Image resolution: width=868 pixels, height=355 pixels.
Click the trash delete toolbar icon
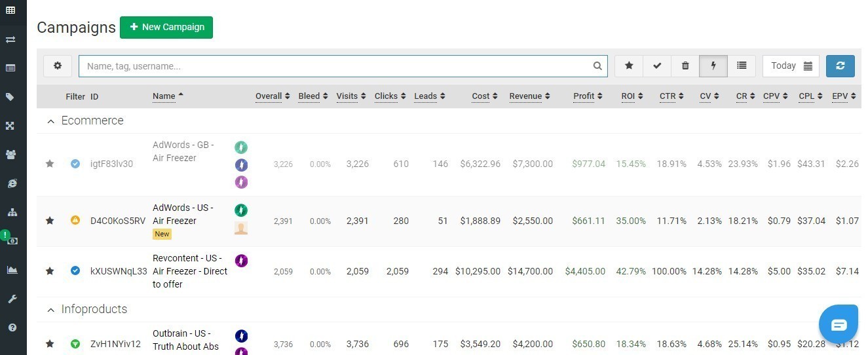click(x=685, y=65)
